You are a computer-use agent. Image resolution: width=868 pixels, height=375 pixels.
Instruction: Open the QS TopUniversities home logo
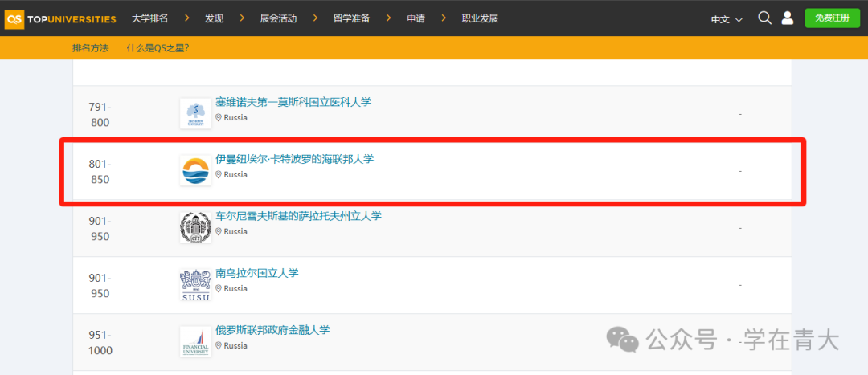(60, 18)
